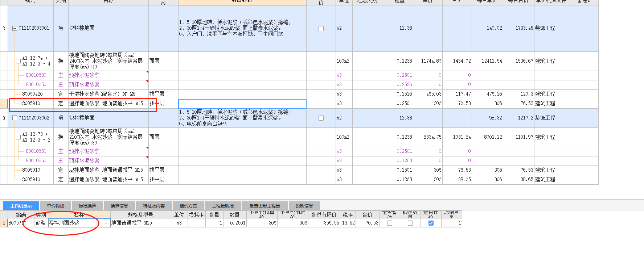Screen dimensions: 644x264
Task: Tick the checkbox in row 011102003002
Action: 321,118
